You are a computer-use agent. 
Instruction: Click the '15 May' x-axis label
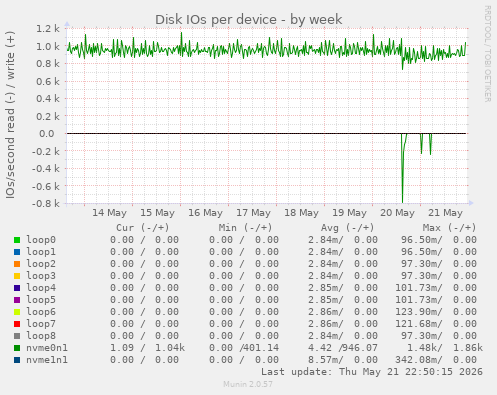click(157, 213)
